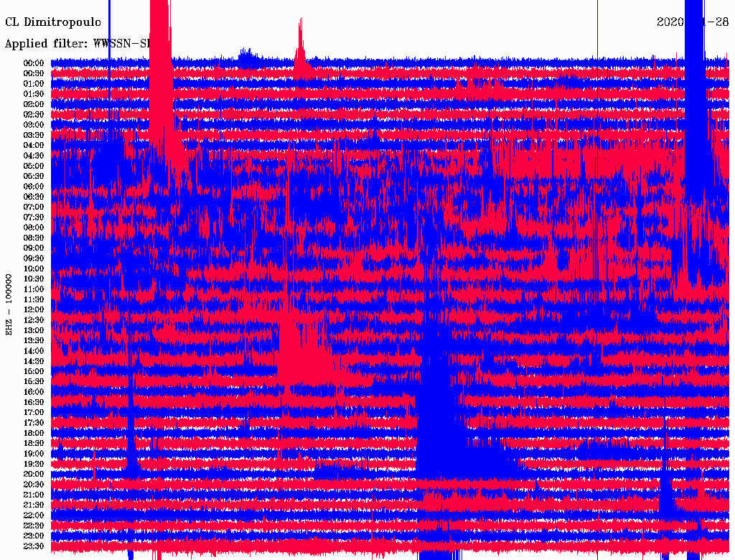Viewport: 735px width, 560px height.
Task: Click the 05:00 time label
Action: tap(34, 166)
